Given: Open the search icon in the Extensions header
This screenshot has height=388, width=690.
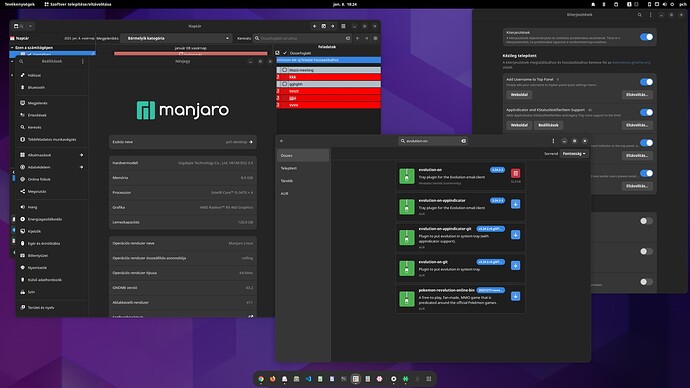Looking at the screenshot, I should [640, 15].
